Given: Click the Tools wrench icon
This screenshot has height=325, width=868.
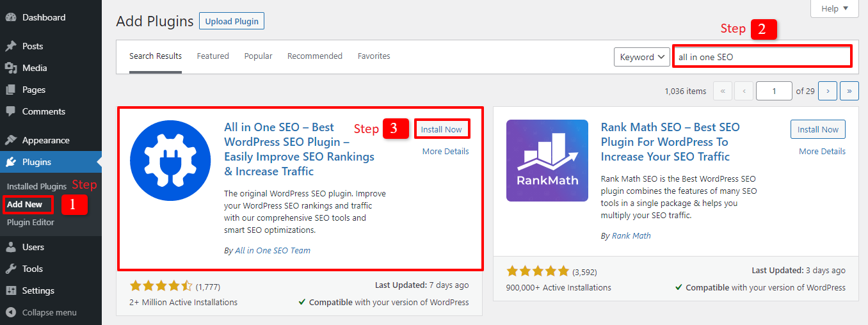Looking at the screenshot, I should [11, 269].
